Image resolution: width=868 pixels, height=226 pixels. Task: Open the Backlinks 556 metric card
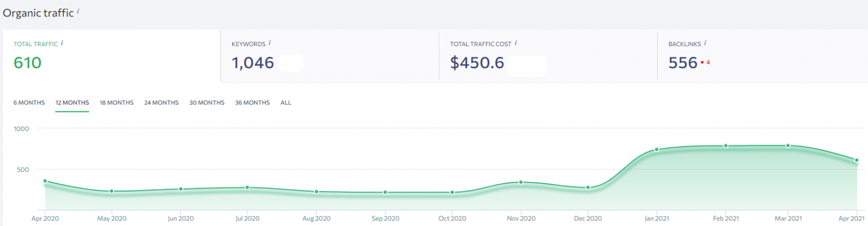[x=762, y=56]
